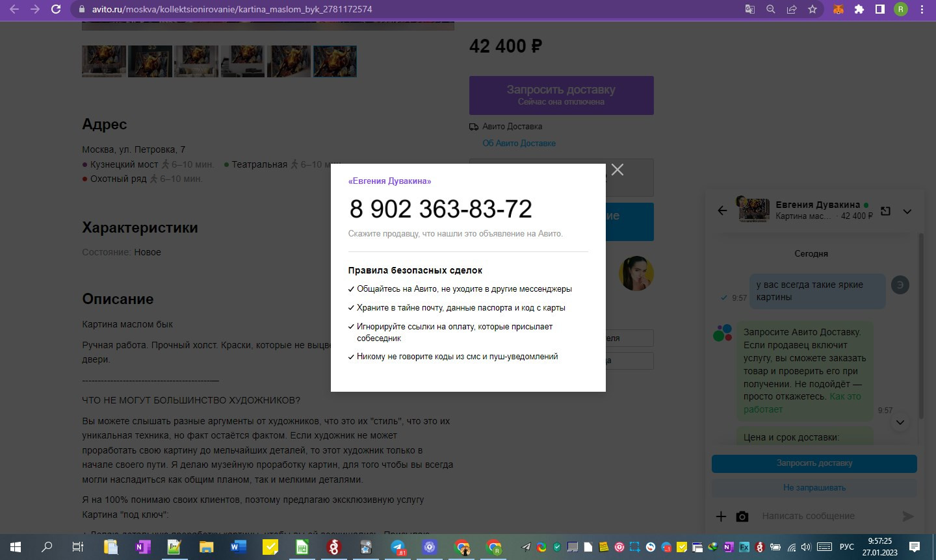Open Telegram from the taskbar

[x=398, y=547]
